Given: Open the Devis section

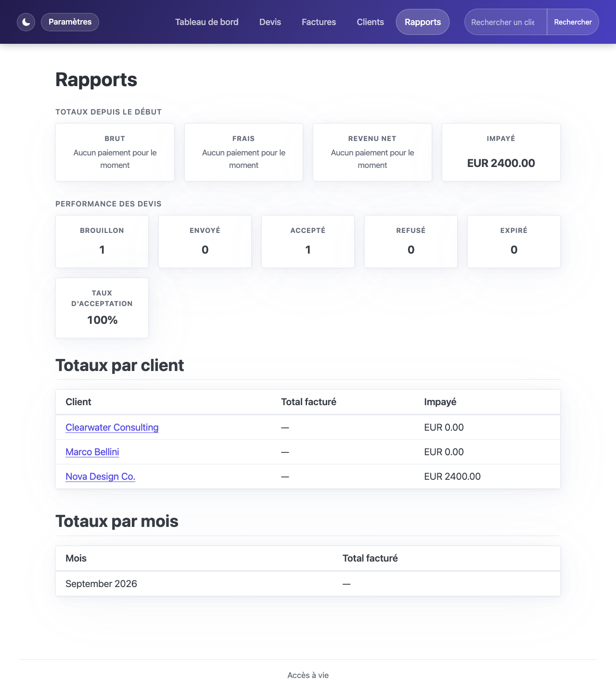Looking at the screenshot, I should (270, 22).
